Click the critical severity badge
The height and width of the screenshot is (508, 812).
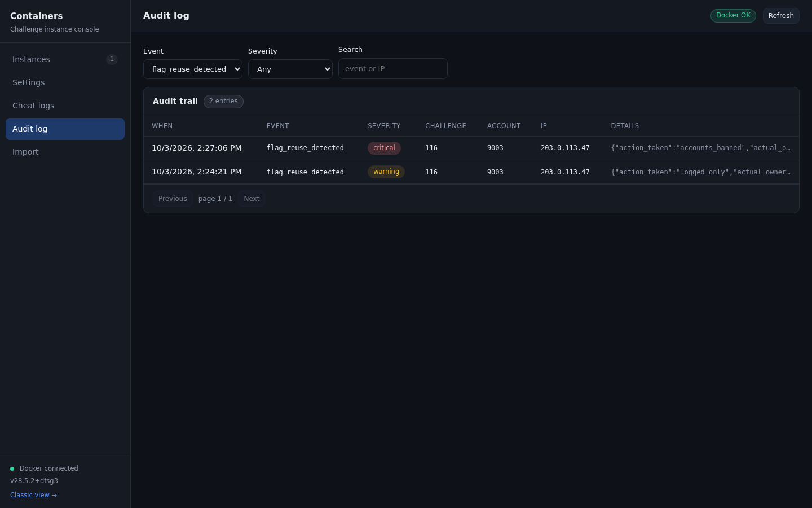tap(384, 148)
